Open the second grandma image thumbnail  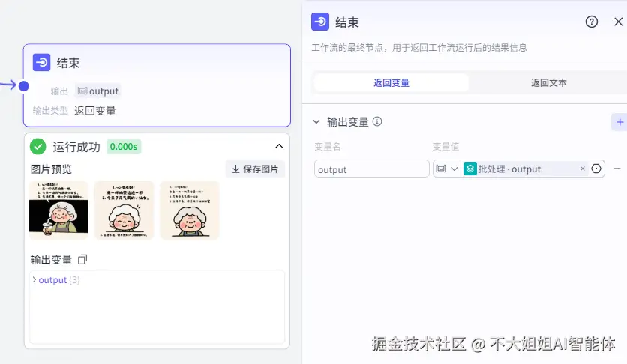pos(124,210)
